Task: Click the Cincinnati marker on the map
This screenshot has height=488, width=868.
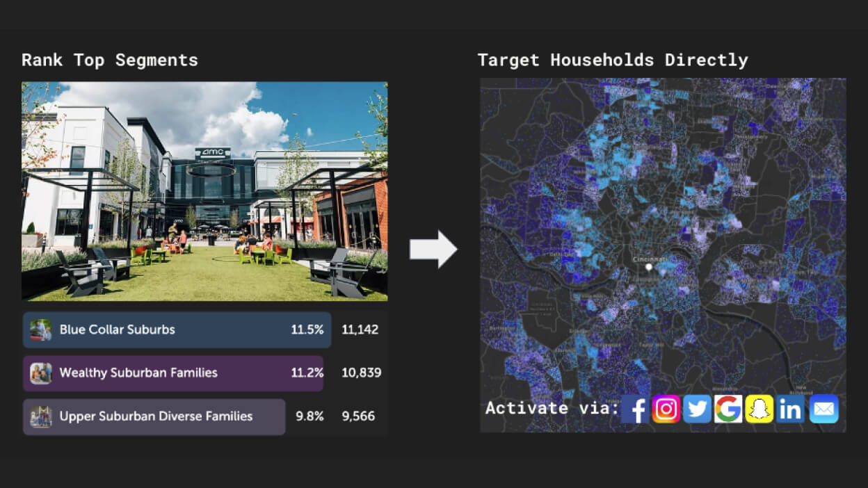Action: coord(648,266)
